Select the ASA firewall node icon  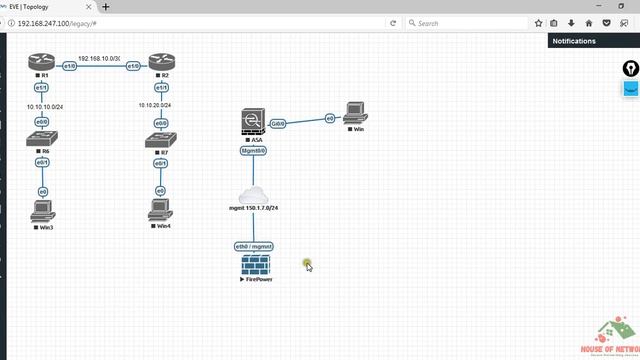coord(253,121)
